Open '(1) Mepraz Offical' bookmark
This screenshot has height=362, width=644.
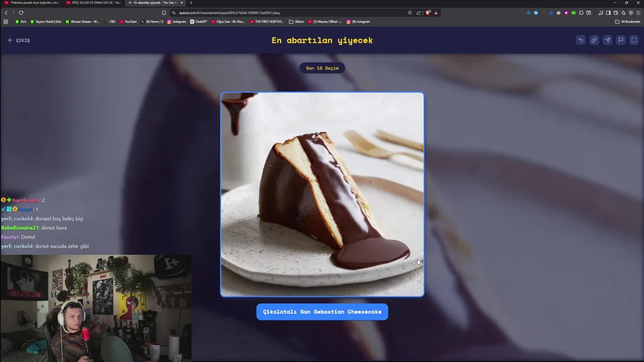pos(325,22)
